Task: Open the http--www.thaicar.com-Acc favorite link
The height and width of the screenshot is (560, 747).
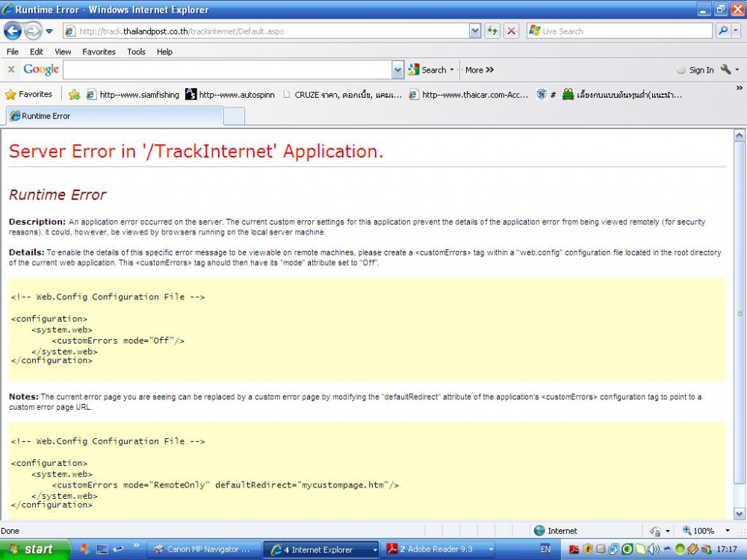Action: coord(469,95)
